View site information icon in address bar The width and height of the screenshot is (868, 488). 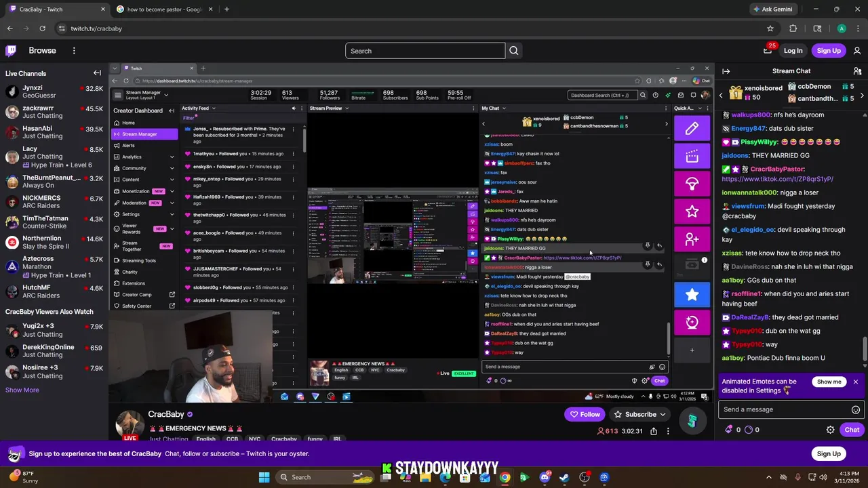[62, 28]
